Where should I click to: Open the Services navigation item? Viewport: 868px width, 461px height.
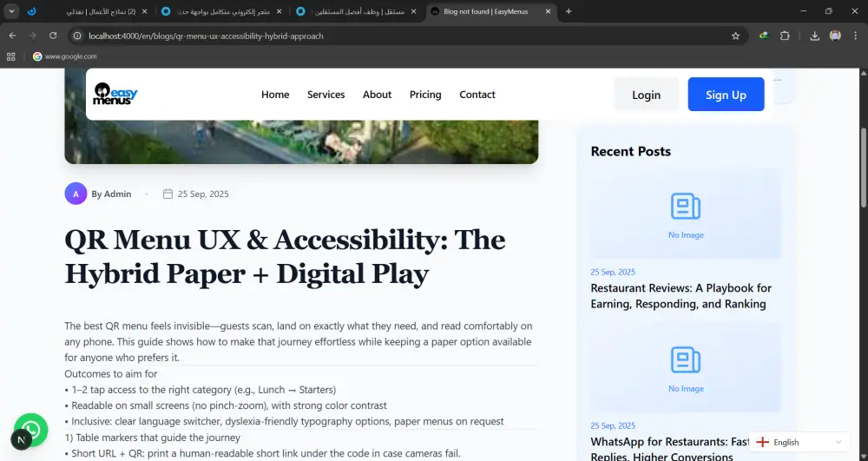click(326, 95)
